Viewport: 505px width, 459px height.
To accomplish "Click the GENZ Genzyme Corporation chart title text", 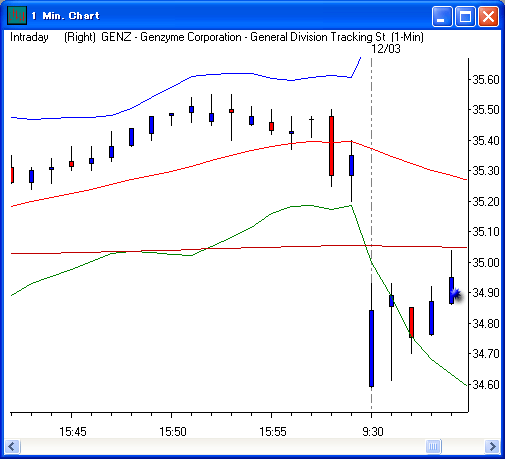I will [262, 37].
